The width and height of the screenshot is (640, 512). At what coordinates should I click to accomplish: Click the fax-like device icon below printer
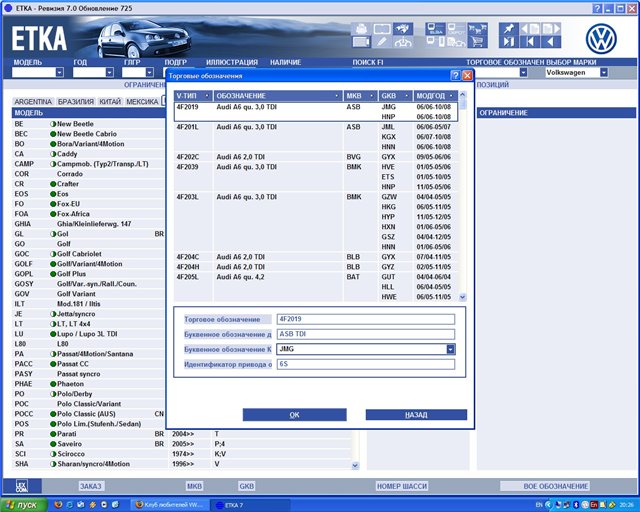coord(361,42)
